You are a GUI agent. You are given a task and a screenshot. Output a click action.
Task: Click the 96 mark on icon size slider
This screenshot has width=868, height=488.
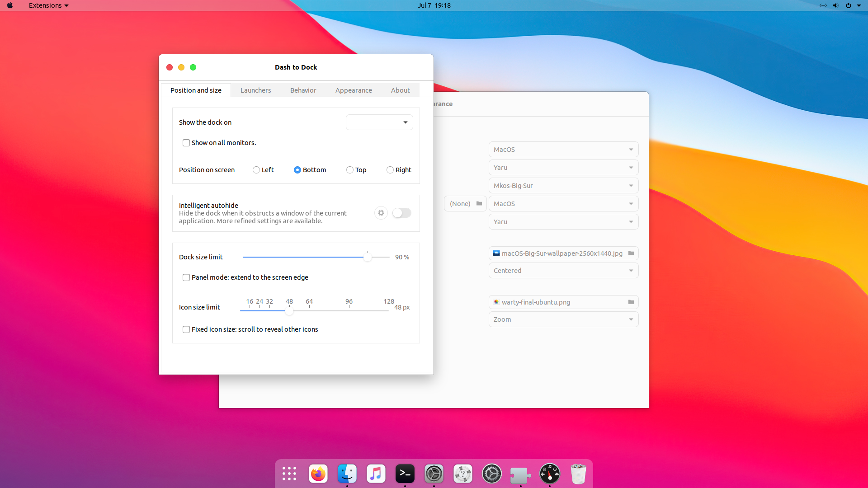[349, 301]
